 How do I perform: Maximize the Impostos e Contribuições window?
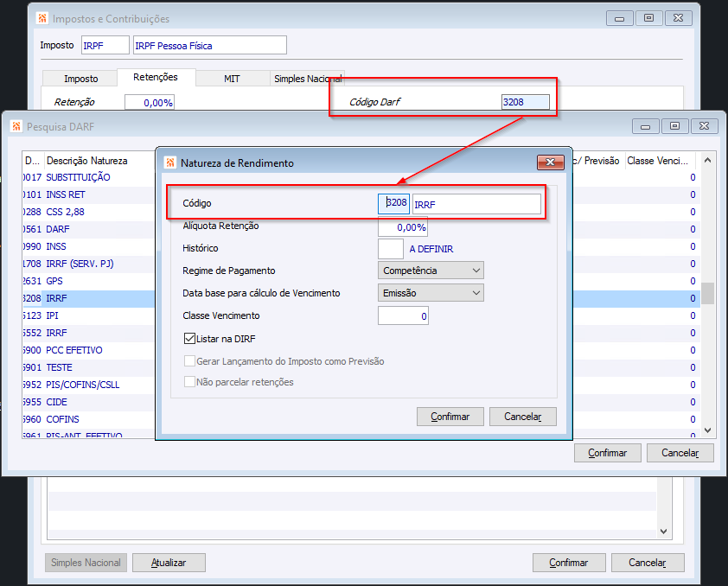[648, 18]
